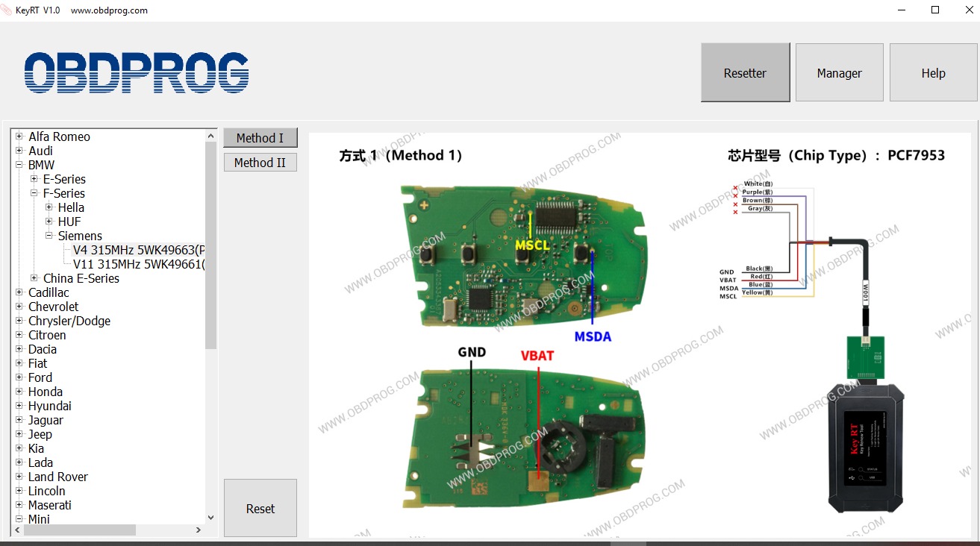Screen dimensions: 980x546
Task: Expand the Citroen tree node
Action: pos(19,335)
